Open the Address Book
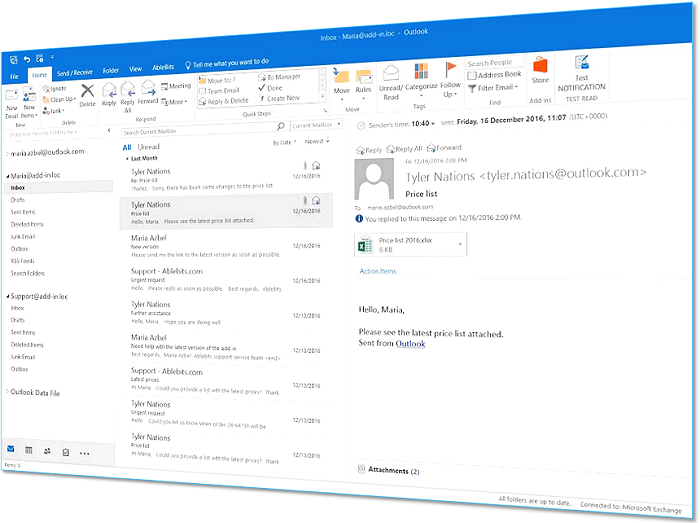 click(x=494, y=75)
